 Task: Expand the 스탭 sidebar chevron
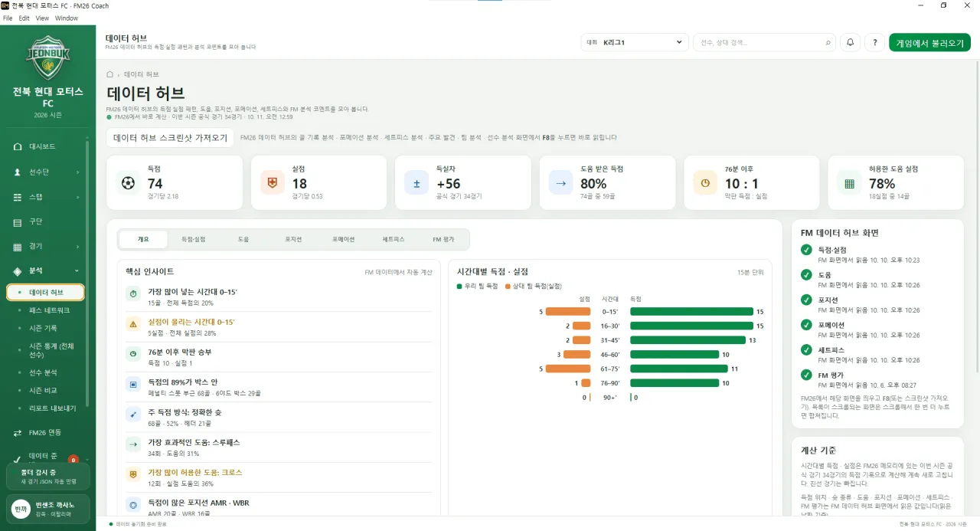coord(77,197)
